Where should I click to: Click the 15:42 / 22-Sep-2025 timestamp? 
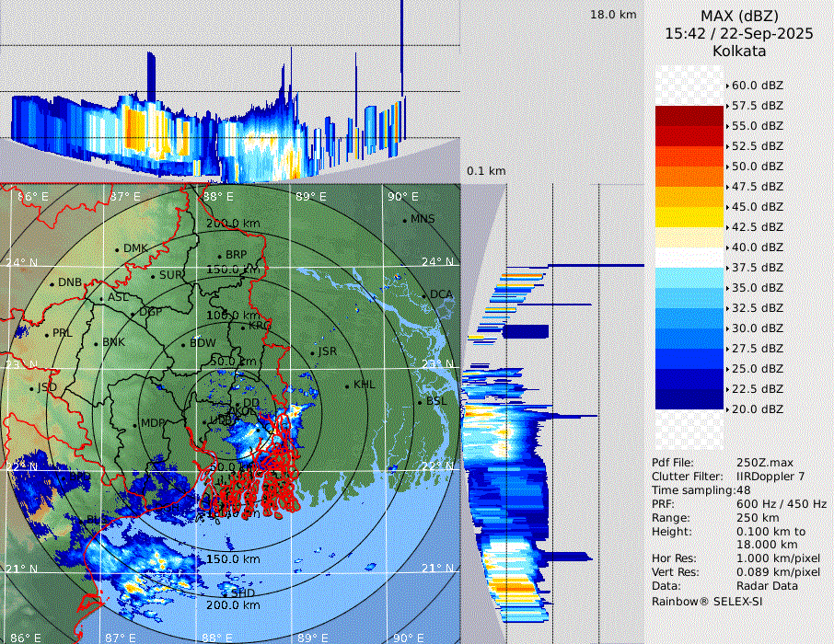739,33
